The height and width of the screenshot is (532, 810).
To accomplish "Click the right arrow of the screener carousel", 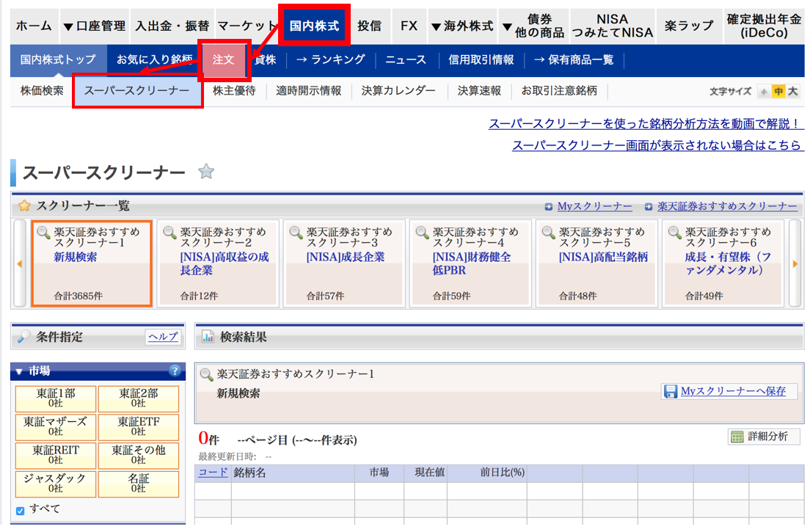I will tap(795, 263).
